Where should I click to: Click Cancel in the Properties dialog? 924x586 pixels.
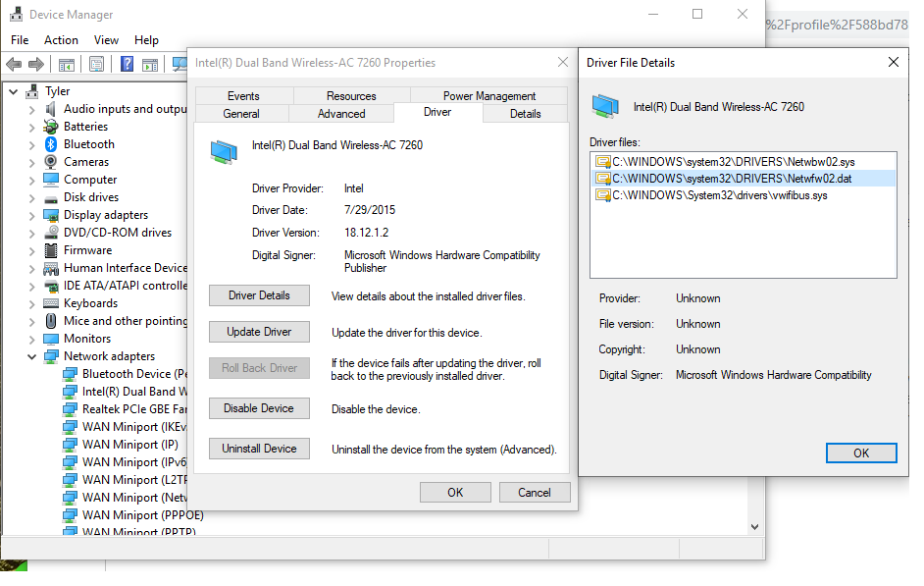point(535,493)
